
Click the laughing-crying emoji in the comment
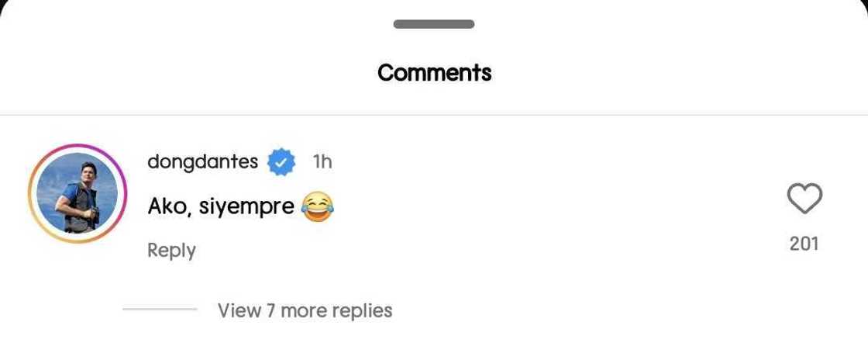(316, 207)
